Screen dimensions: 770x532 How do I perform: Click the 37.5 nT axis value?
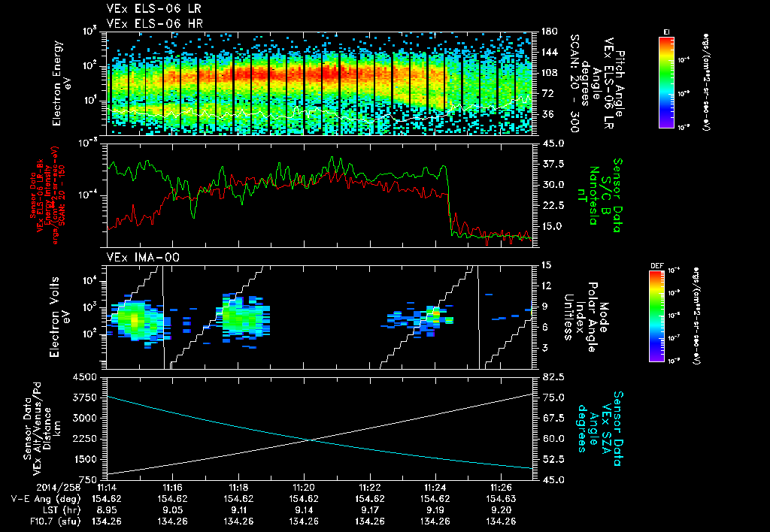(553, 164)
